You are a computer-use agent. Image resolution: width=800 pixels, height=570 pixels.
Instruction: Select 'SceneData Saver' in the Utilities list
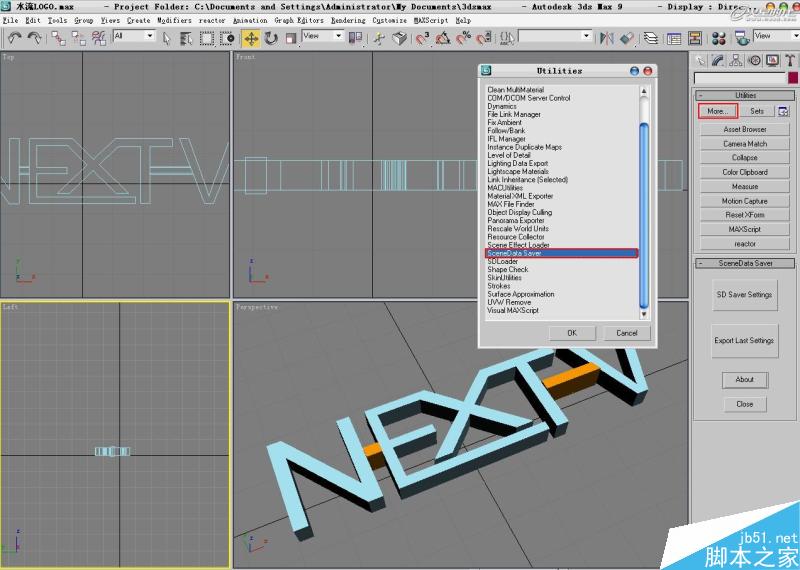pyautogui.click(x=562, y=253)
